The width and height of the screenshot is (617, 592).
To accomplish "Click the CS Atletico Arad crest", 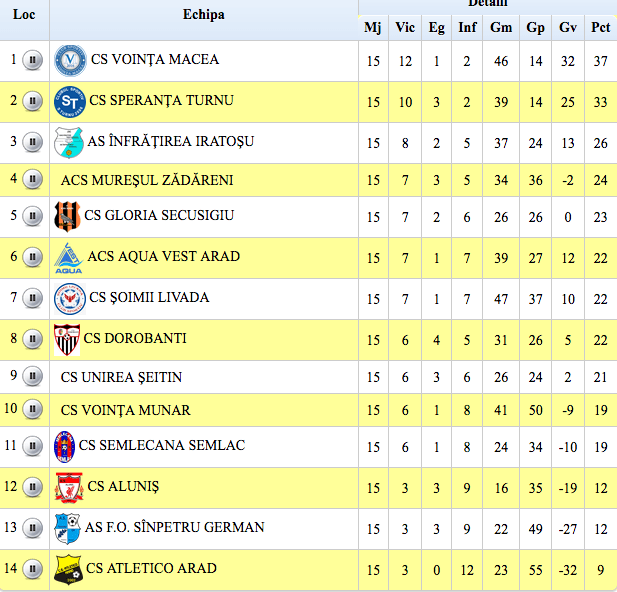I will pyautogui.click(x=68, y=569).
